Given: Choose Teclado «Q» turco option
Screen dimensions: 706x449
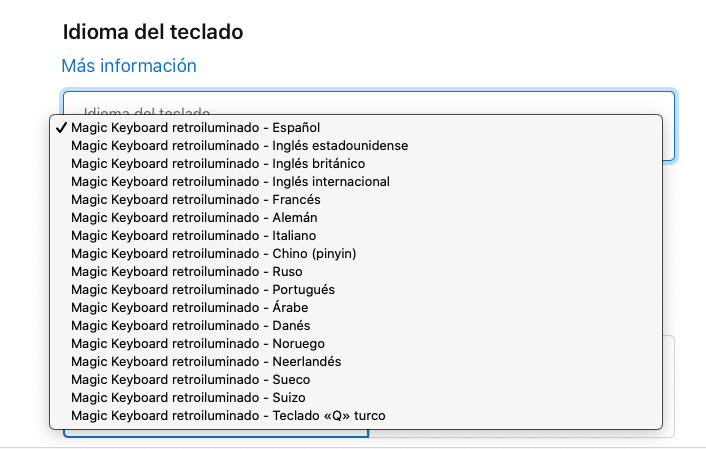Looking at the screenshot, I should (x=228, y=415).
